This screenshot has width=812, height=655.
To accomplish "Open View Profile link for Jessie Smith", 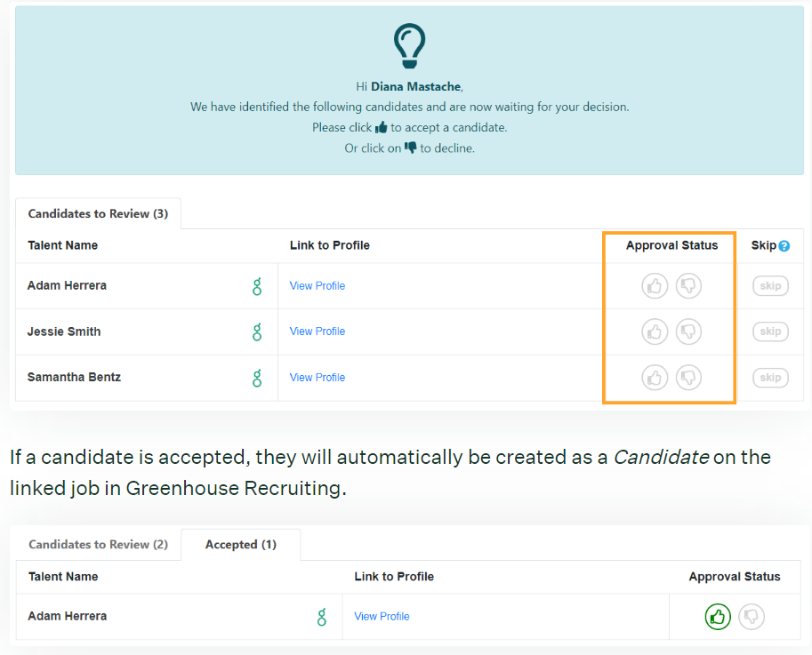I will coord(318,331).
